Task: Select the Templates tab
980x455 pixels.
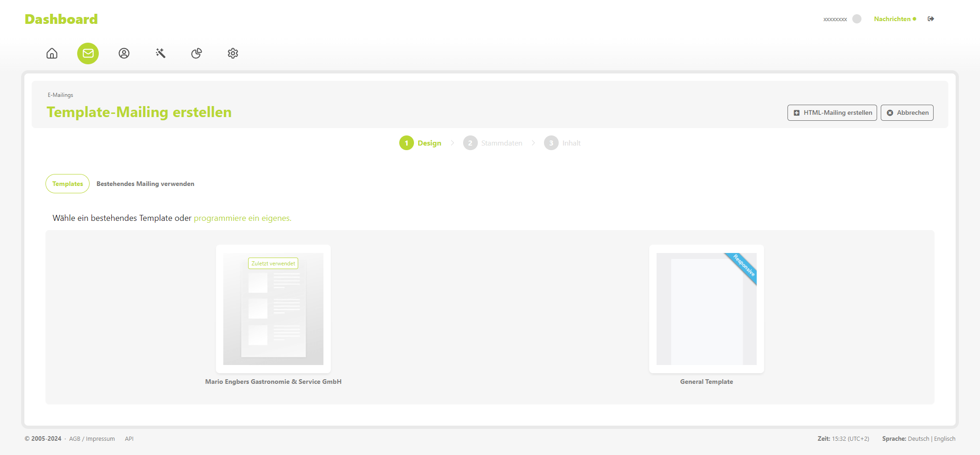Action: (x=68, y=184)
